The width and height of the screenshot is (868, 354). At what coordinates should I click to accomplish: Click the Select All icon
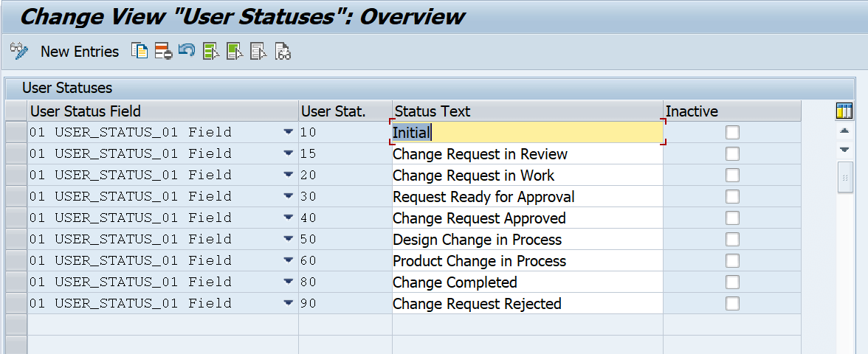(x=211, y=51)
